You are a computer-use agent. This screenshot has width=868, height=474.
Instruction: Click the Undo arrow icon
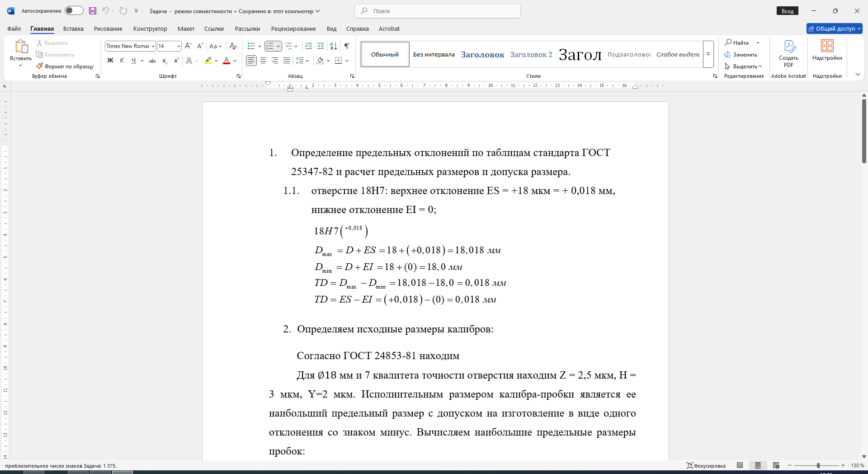105,11
